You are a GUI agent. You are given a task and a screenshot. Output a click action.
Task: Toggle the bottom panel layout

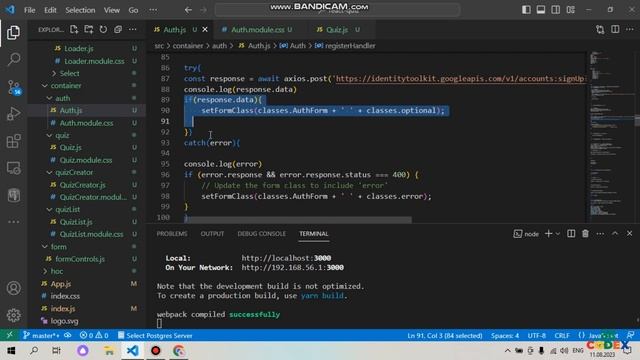(x=541, y=10)
